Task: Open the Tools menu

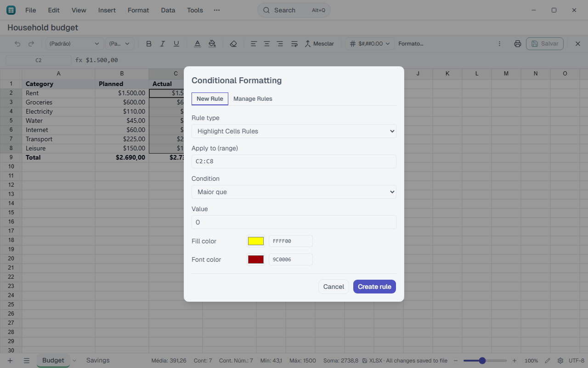Action: point(195,10)
